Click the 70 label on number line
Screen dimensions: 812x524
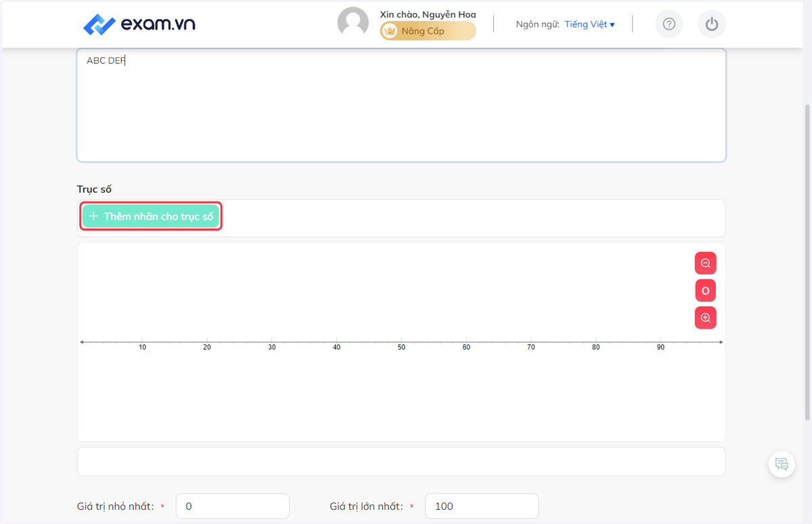pyautogui.click(x=531, y=347)
